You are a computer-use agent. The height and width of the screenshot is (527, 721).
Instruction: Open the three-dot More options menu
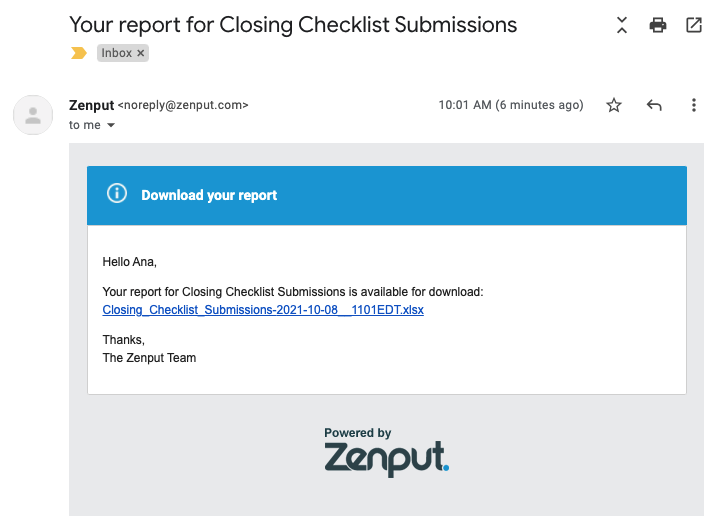coord(693,105)
